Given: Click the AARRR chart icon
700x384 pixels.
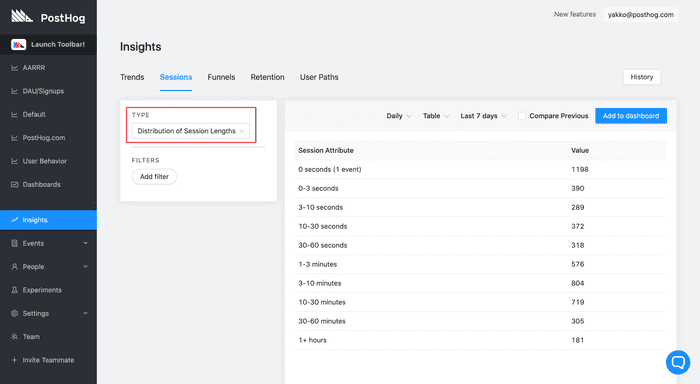Looking at the screenshot, I should click(14, 68).
